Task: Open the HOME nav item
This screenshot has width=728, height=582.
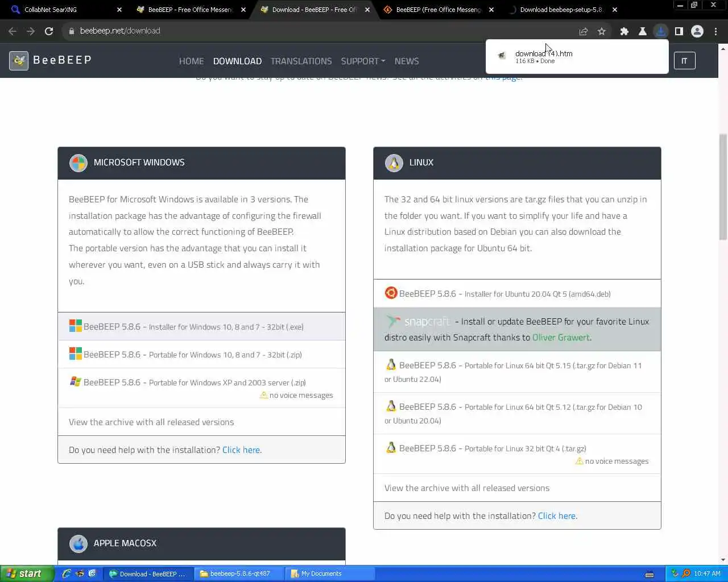Action: (191, 61)
